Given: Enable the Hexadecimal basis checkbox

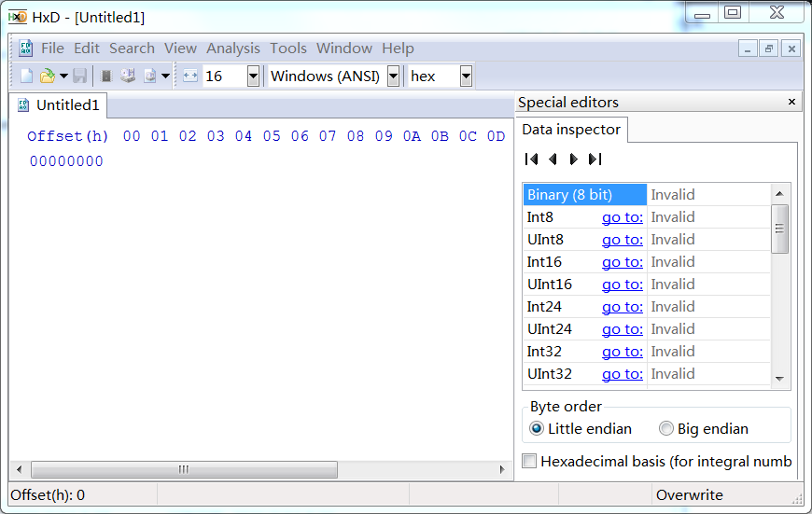Looking at the screenshot, I should click(530, 461).
